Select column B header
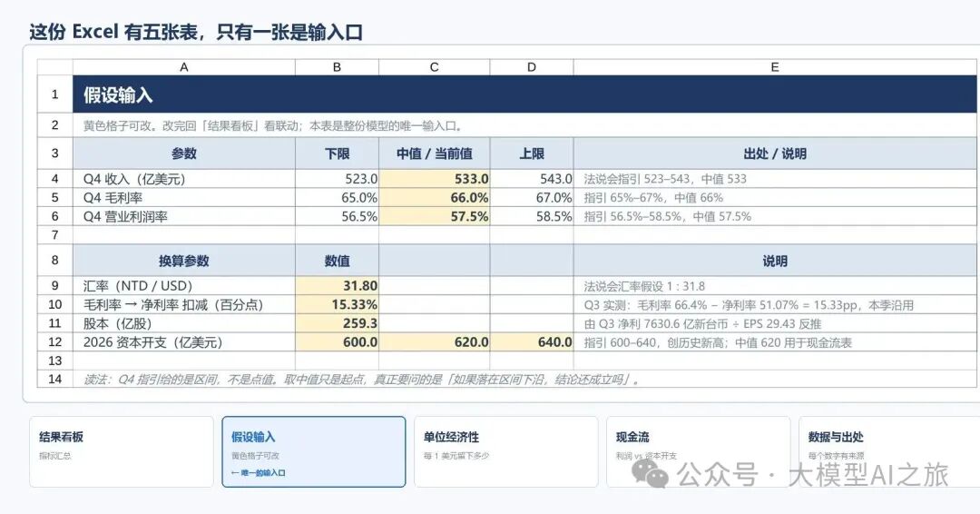Viewport: 980px width, 514px height. coord(337,67)
